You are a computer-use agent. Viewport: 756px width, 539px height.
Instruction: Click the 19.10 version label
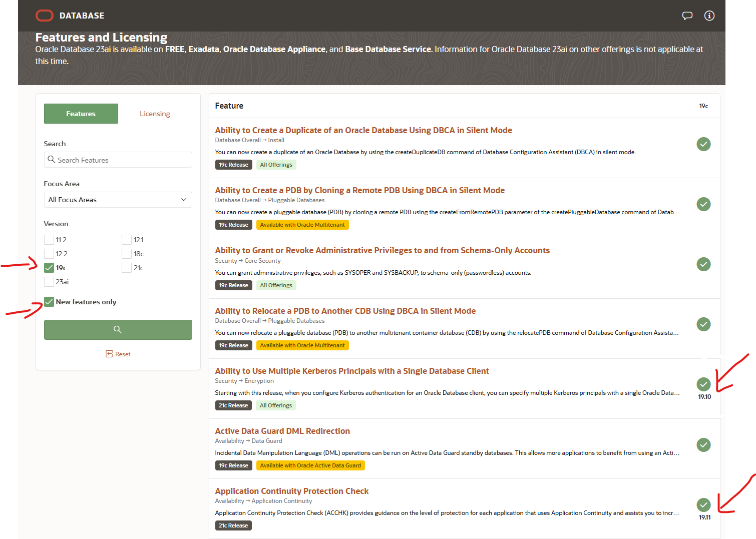pyautogui.click(x=704, y=397)
